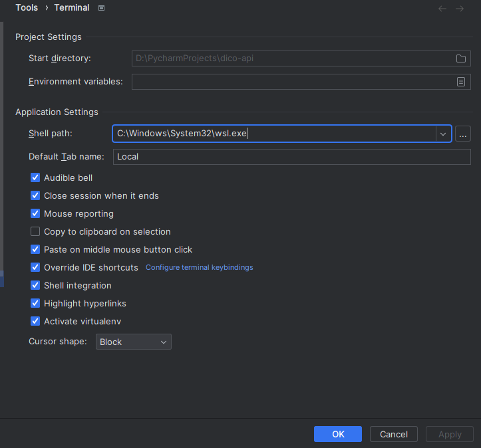Image resolution: width=481 pixels, height=448 pixels.
Task: Toggle Highlight hyperlinks checkbox
Action: tap(35, 303)
